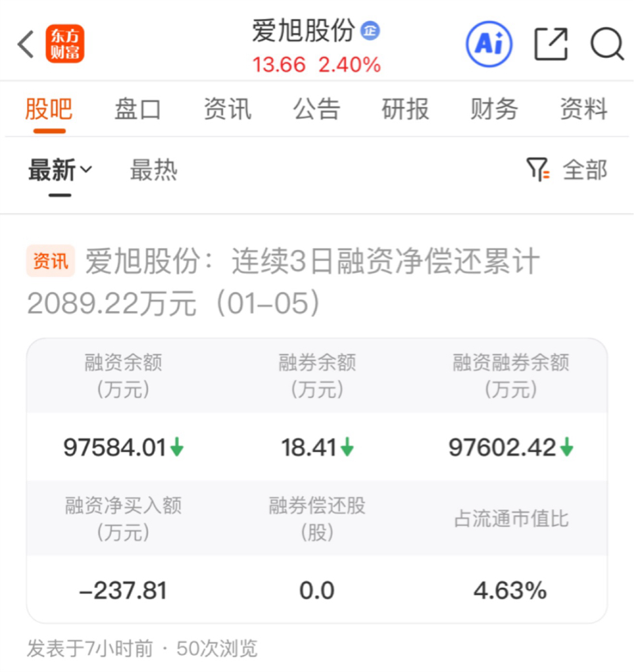Expand the 最新 sort dropdown
The height and width of the screenshot is (672, 634).
point(60,170)
